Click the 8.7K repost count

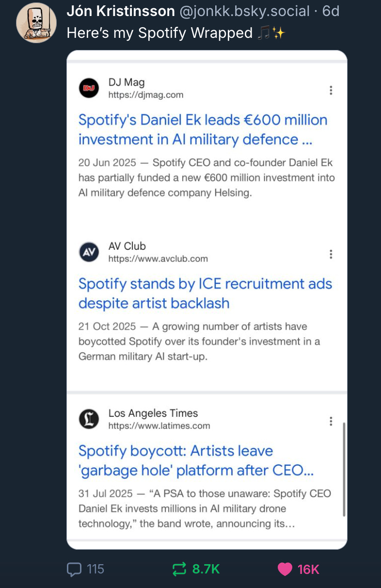click(x=206, y=569)
